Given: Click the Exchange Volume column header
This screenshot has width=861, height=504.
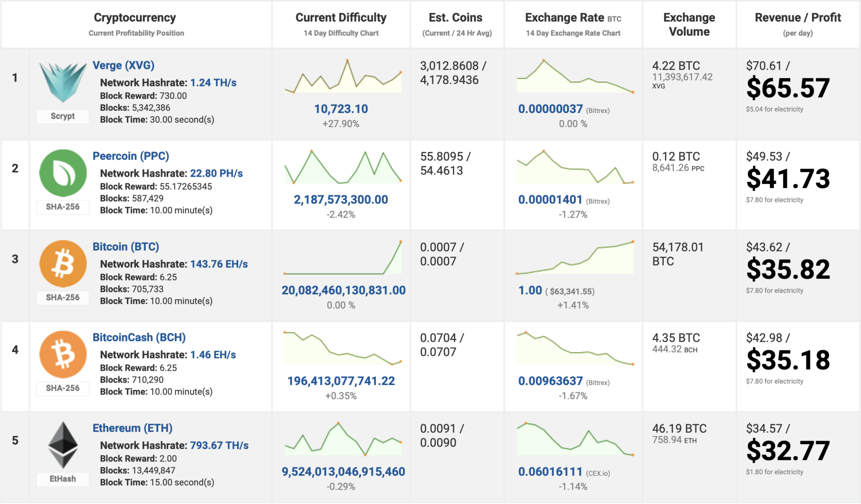Looking at the screenshot, I should coord(689,24).
